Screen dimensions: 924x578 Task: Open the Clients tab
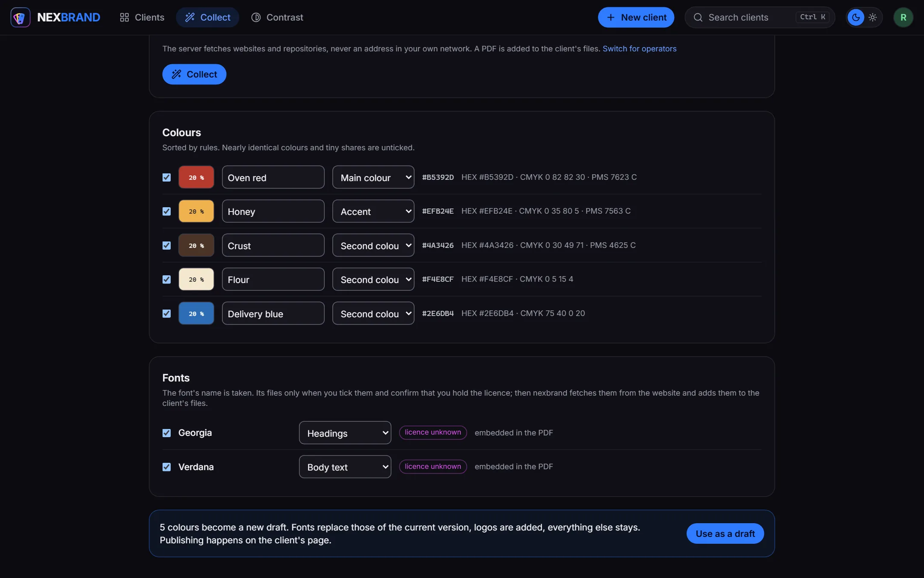click(x=142, y=17)
